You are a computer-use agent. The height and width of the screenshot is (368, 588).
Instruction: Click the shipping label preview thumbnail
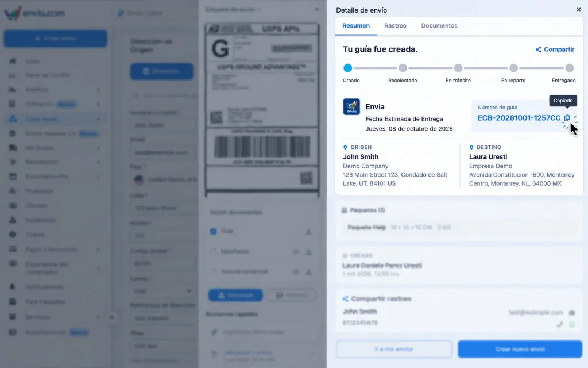point(262,110)
